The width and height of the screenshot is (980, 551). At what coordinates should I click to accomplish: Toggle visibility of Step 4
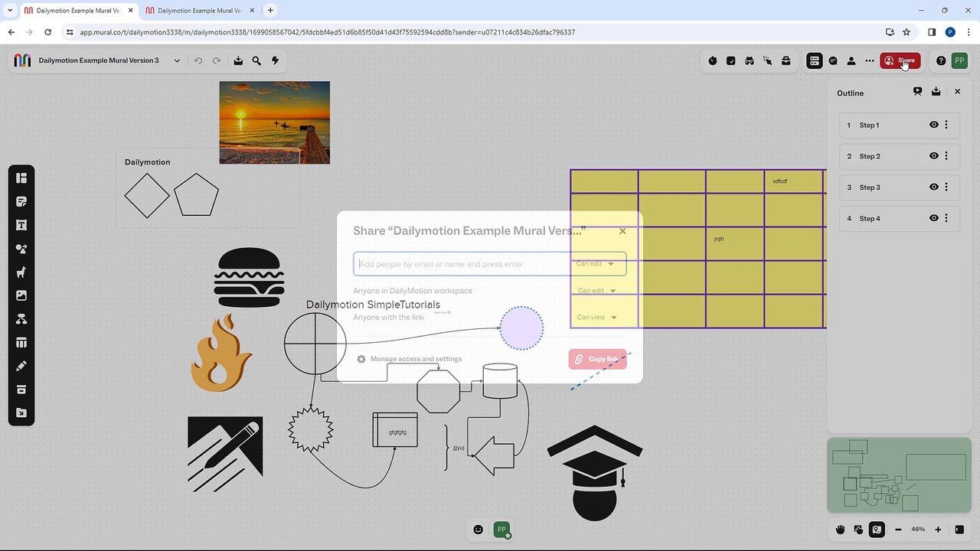tap(933, 218)
